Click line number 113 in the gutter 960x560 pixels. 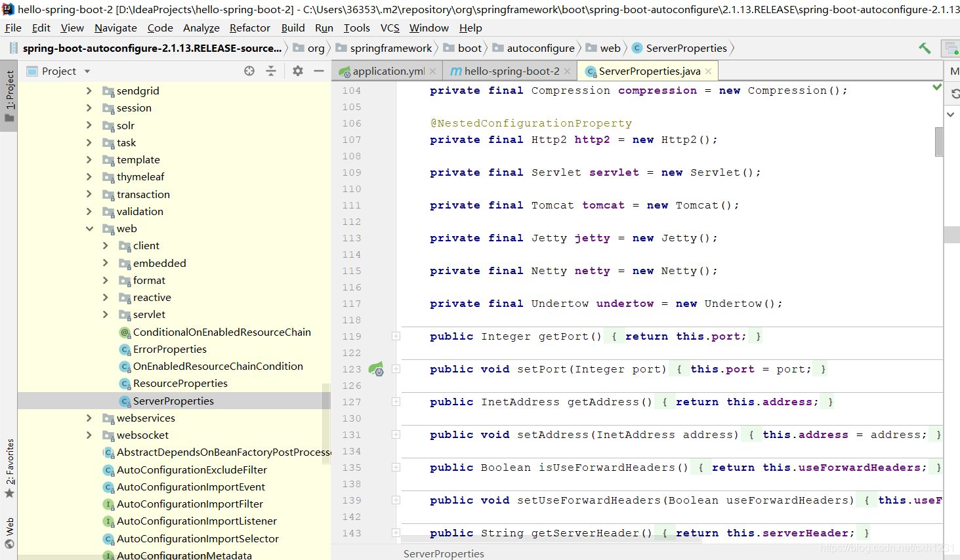point(352,238)
